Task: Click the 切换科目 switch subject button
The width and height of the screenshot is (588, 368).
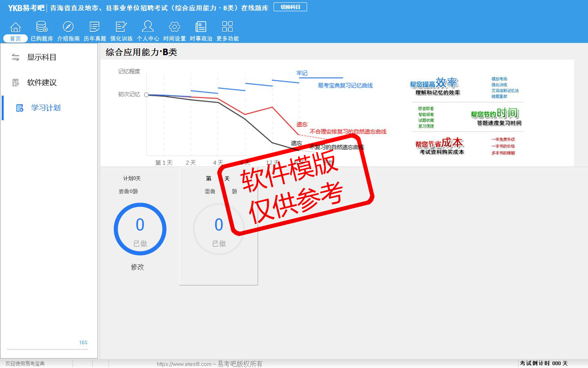Action: point(290,7)
